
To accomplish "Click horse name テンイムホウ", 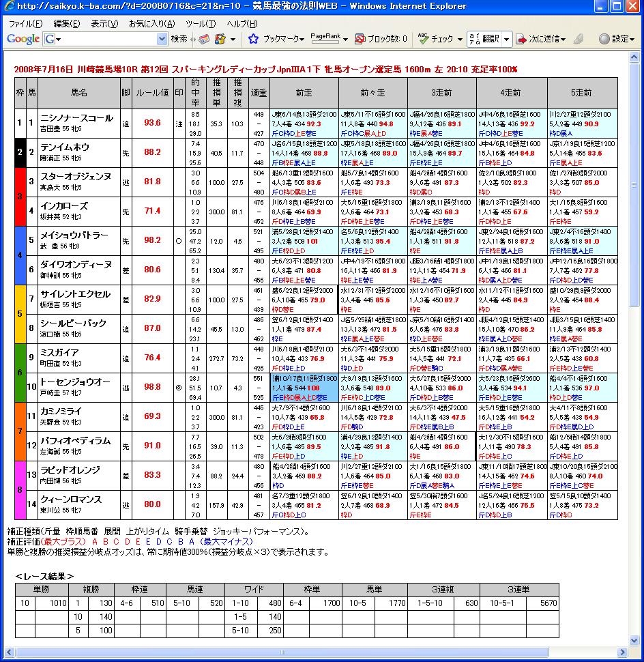I will click(x=65, y=147).
